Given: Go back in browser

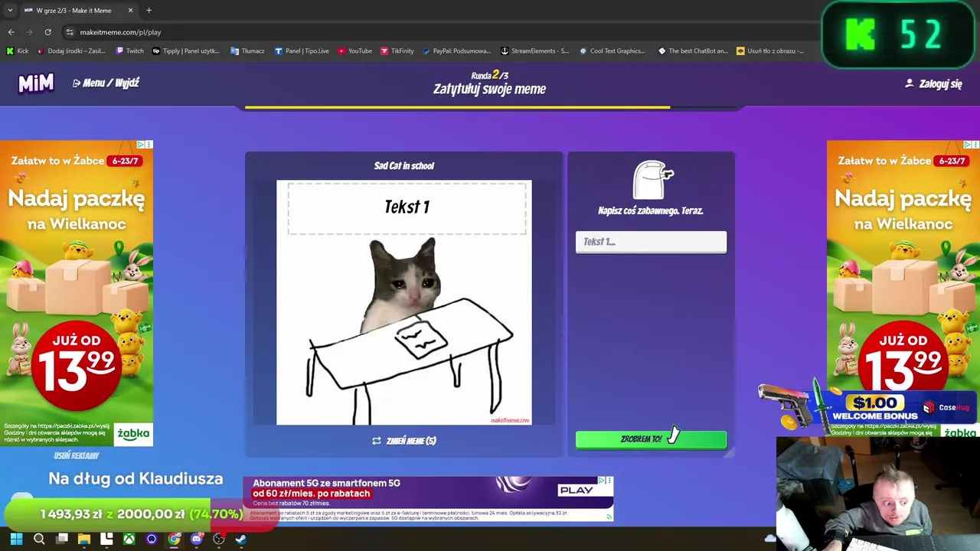Looking at the screenshot, I should point(11,32).
